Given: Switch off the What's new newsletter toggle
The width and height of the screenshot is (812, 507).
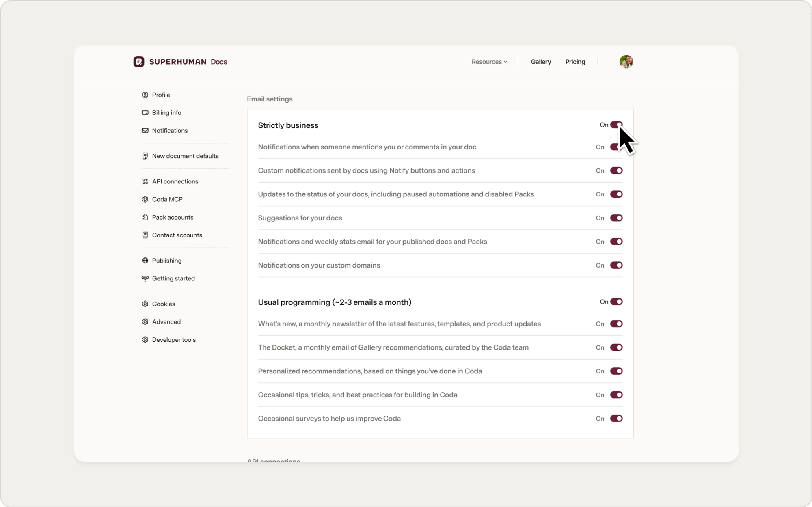Looking at the screenshot, I should click(x=616, y=324).
